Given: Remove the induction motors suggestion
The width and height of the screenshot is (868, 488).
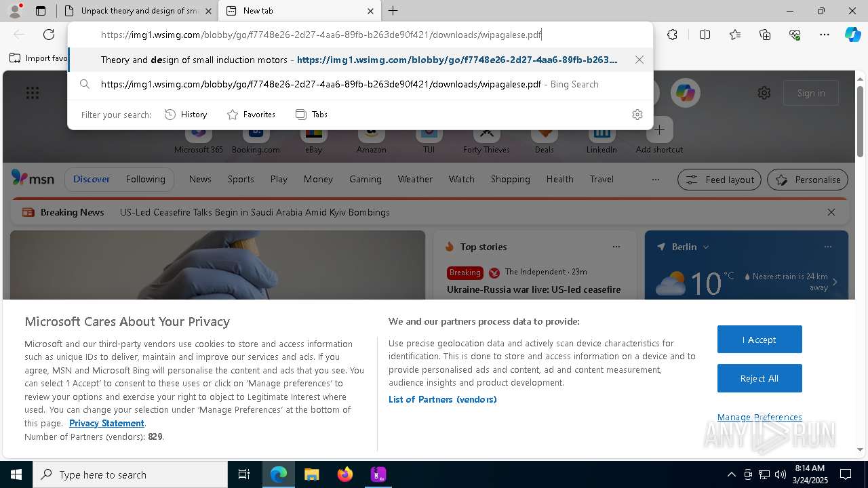Looking at the screenshot, I should click(639, 60).
